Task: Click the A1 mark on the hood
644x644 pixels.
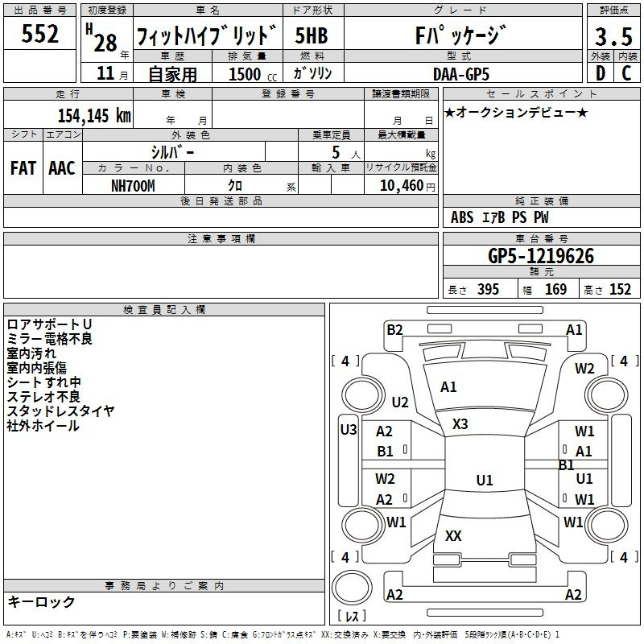Action: pyautogui.click(x=448, y=387)
